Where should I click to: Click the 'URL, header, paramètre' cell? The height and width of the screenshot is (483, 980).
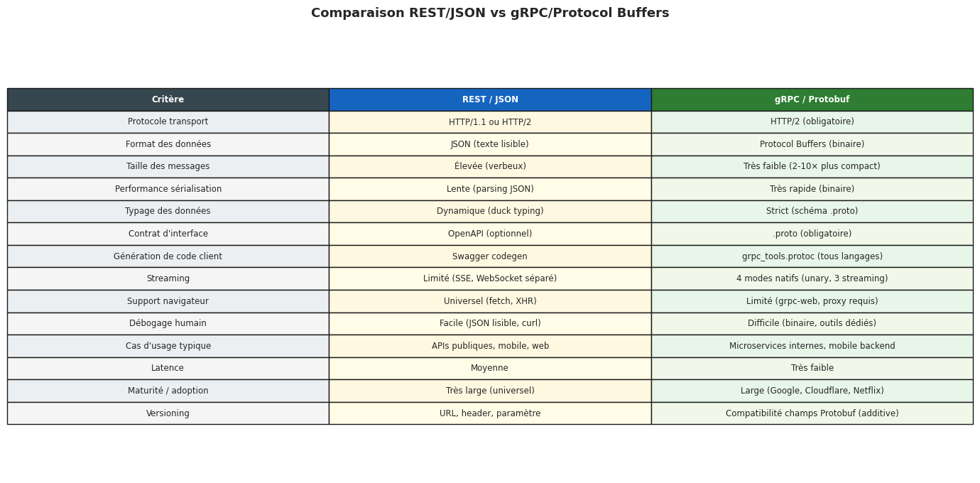(x=490, y=413)
